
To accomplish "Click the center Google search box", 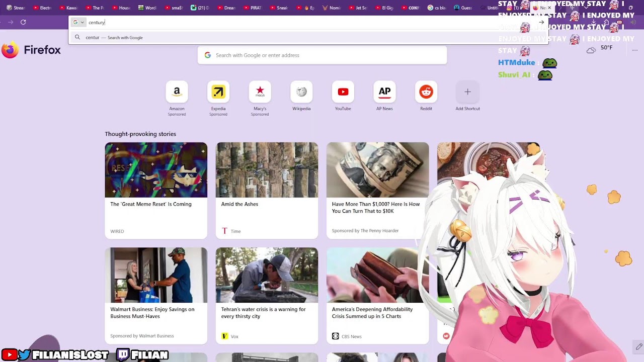I will pos(322,55).
